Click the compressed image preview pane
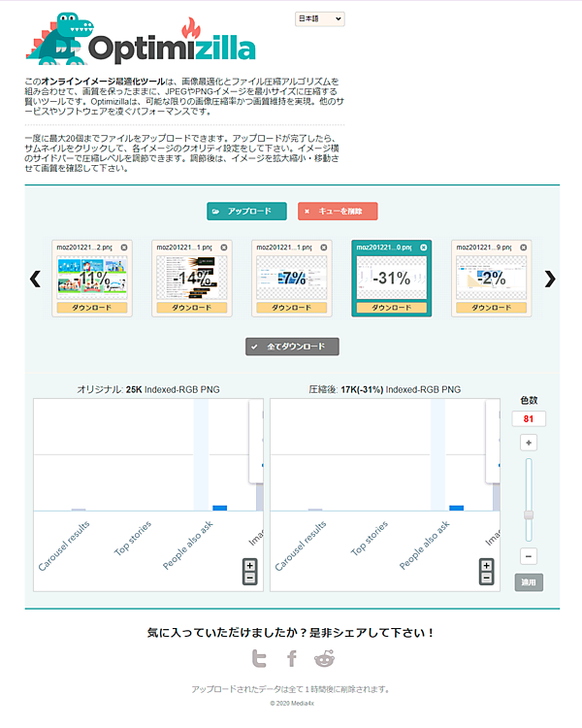582x728 pixels. tap(385, 495)
